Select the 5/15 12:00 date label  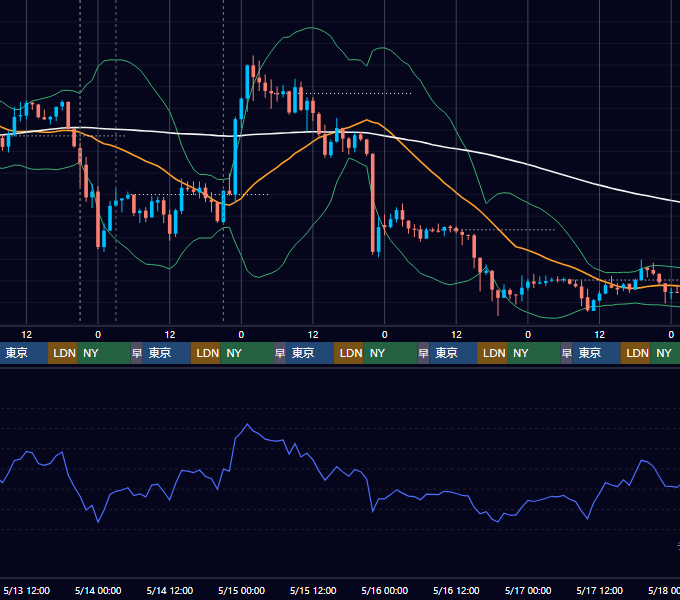(313, 590)
